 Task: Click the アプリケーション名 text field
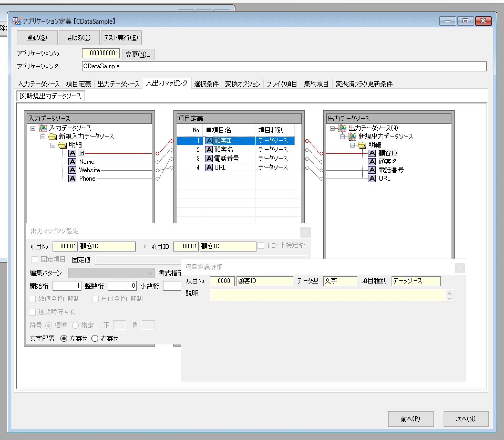[284, 66]
